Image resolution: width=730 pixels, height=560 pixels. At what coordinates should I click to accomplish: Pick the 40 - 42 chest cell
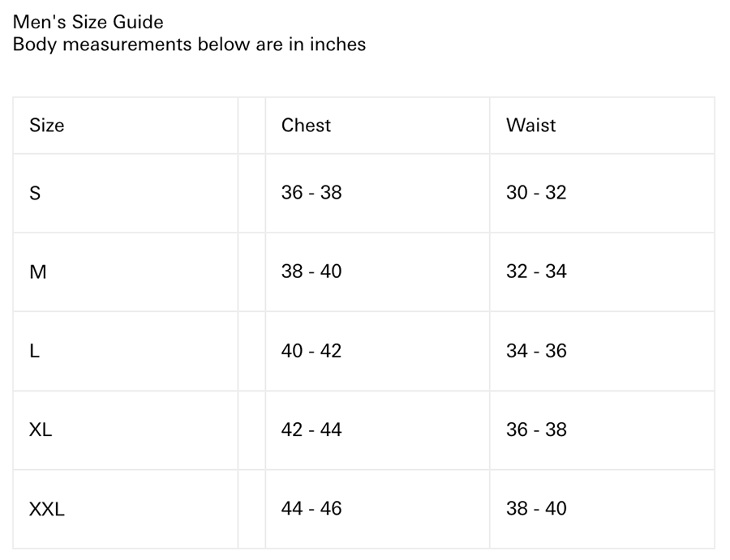coord(311,351)
